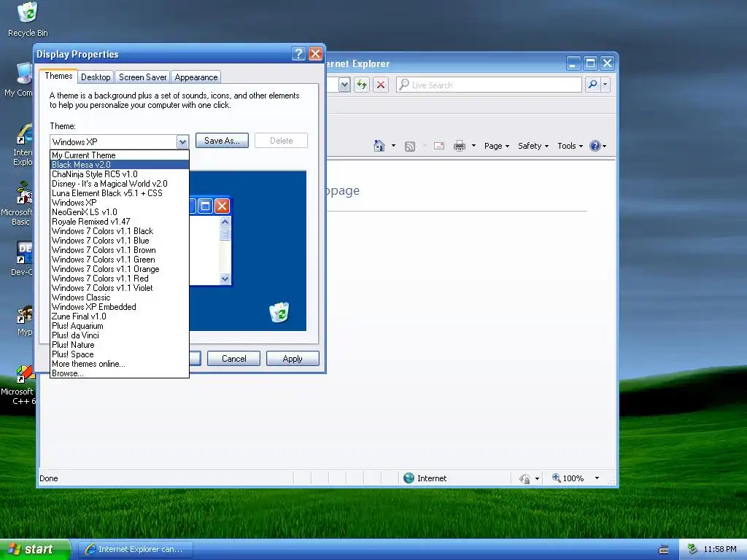Click the Save As... button
This screenshot has height=560, width=747.
tap(222, 141)
